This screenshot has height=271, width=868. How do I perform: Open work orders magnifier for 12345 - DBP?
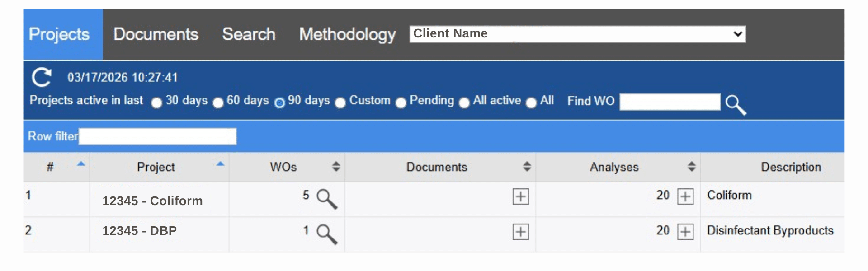pos(327,234)
